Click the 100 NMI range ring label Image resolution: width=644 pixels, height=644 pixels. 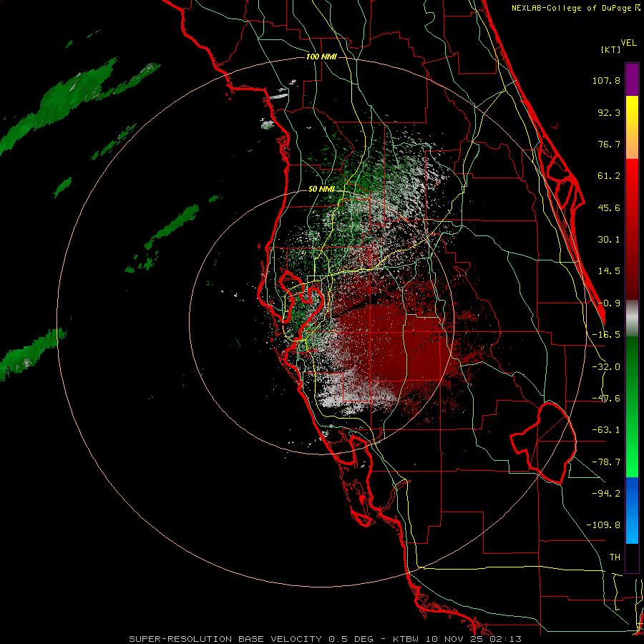(x=321, y=57)
